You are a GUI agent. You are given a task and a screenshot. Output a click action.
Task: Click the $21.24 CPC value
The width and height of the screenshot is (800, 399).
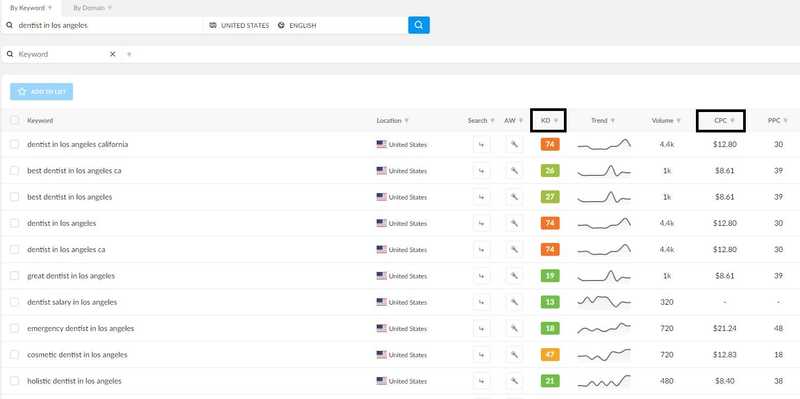[x=725, y=329]
